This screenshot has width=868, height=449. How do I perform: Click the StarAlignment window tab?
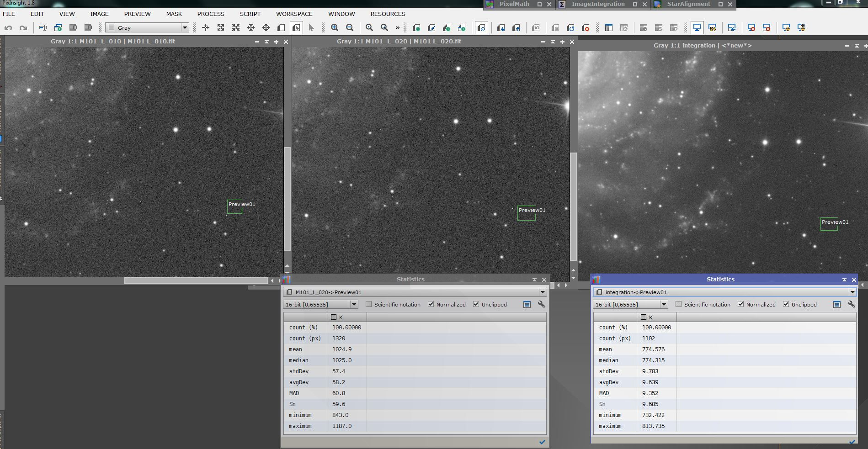688,4
